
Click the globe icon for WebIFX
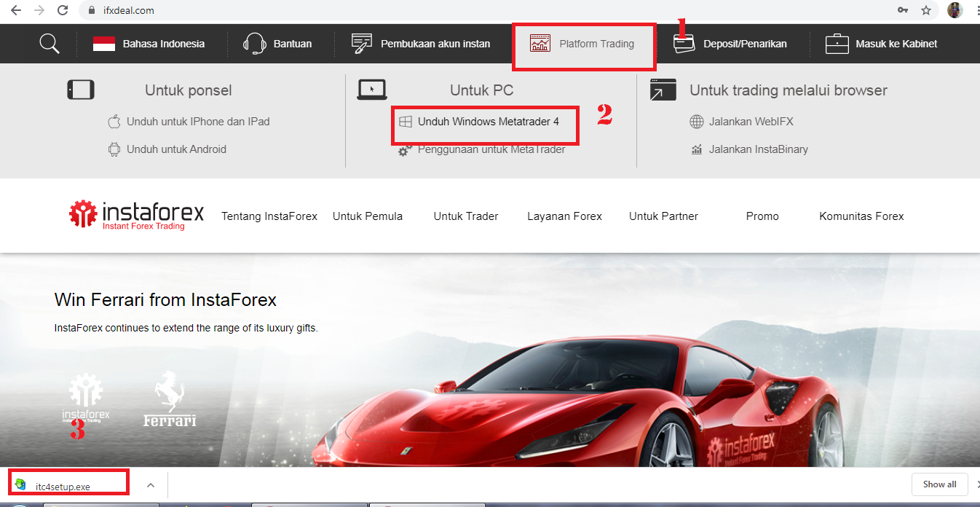(x=697, y=122)
